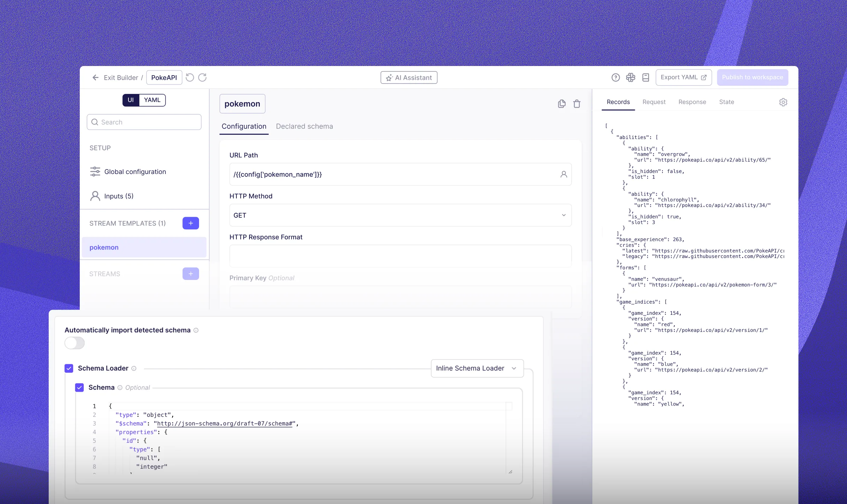This screenshot has width=847, height=504.
Task: Click the Slack community icon
Action: click(x=631, y=77)
